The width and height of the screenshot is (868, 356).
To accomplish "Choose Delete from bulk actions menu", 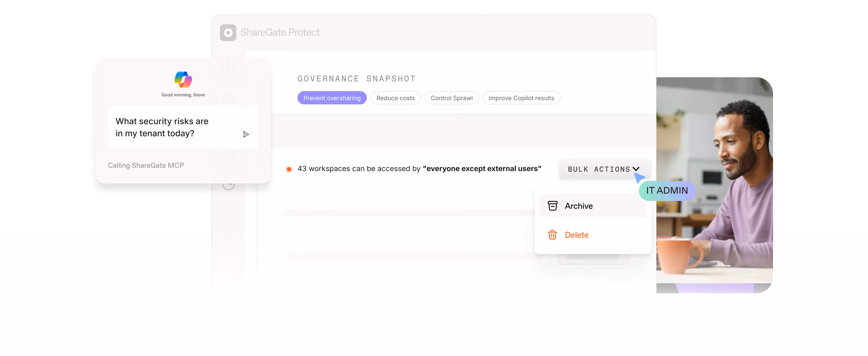I will (593, 234).
